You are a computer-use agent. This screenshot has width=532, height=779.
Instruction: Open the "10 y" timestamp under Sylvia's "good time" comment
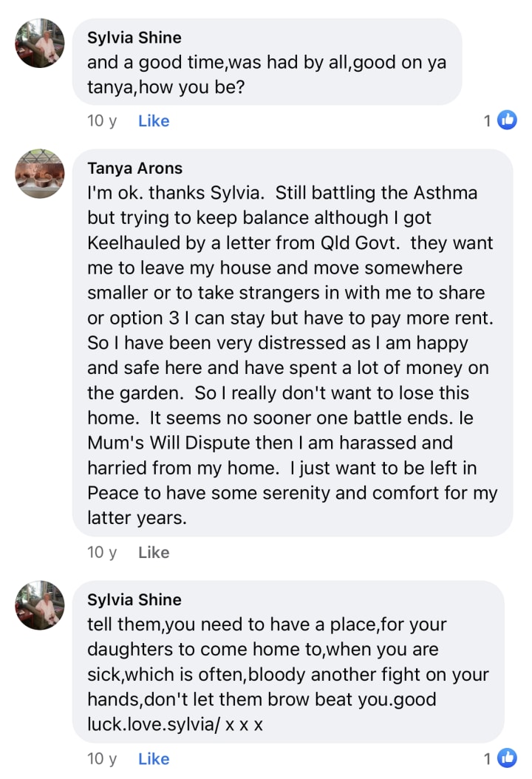(102, 121)
